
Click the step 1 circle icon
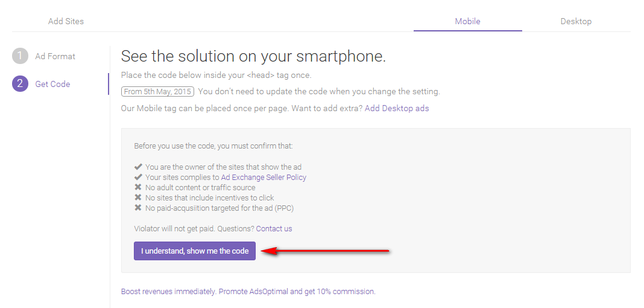tap(20, 56)
